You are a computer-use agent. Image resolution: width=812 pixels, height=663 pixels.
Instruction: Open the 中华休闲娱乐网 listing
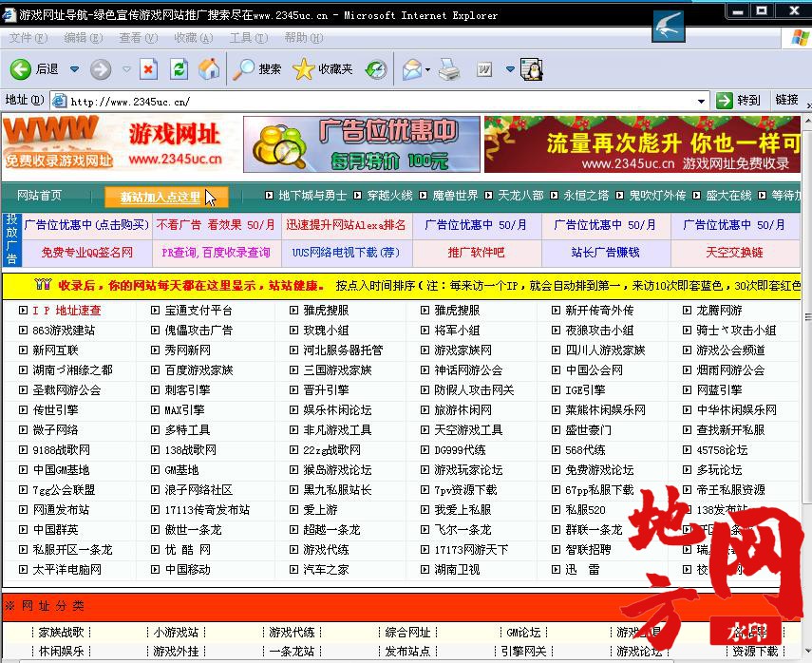point(736,410)
